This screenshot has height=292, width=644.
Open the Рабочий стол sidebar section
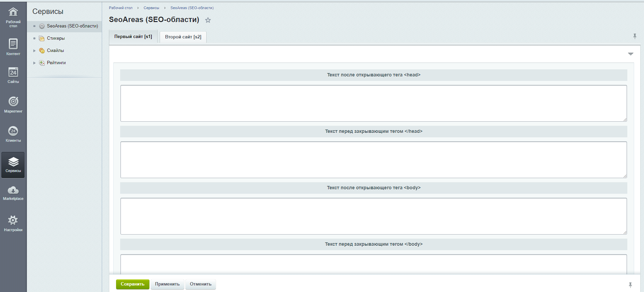pyautogui.click(x=13, y=17)
